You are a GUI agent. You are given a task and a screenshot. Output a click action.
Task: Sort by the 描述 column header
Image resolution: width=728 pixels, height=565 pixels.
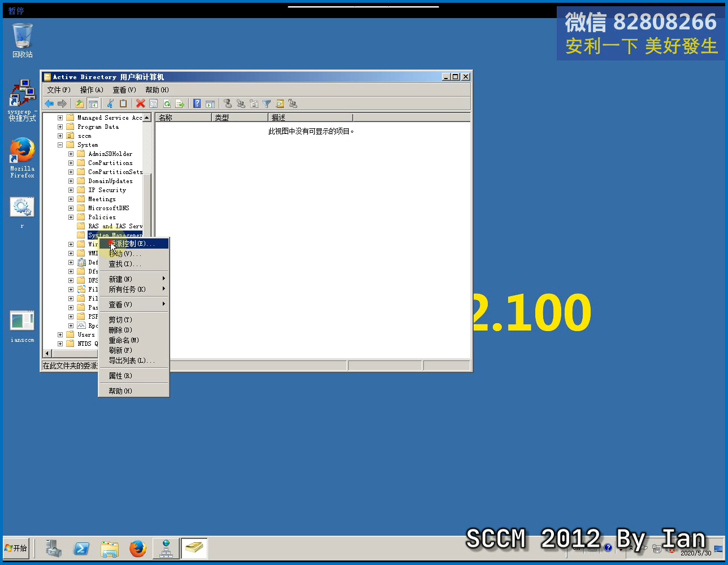coord(311,118)
